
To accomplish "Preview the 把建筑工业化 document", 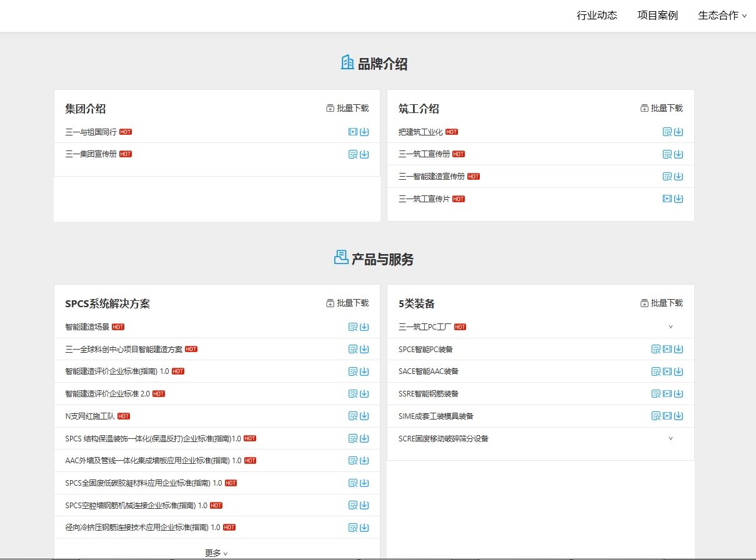I will tap(667, 132).
